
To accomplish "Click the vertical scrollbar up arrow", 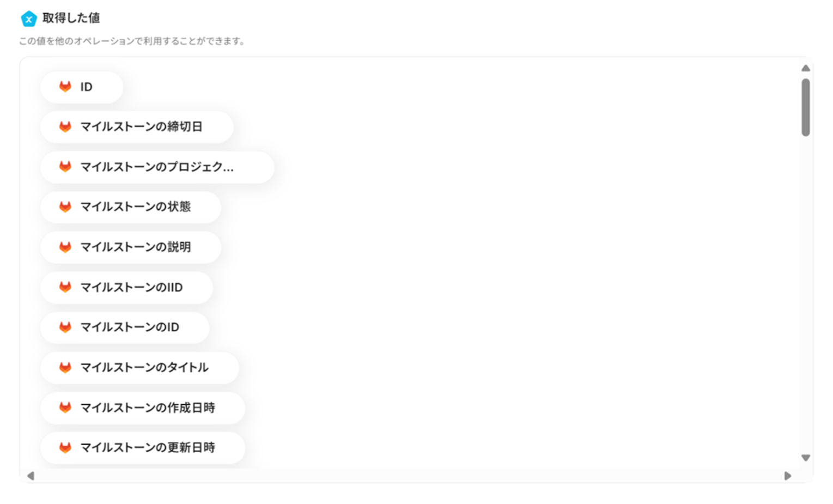I will pyautogui.click(x=805, y=68).
